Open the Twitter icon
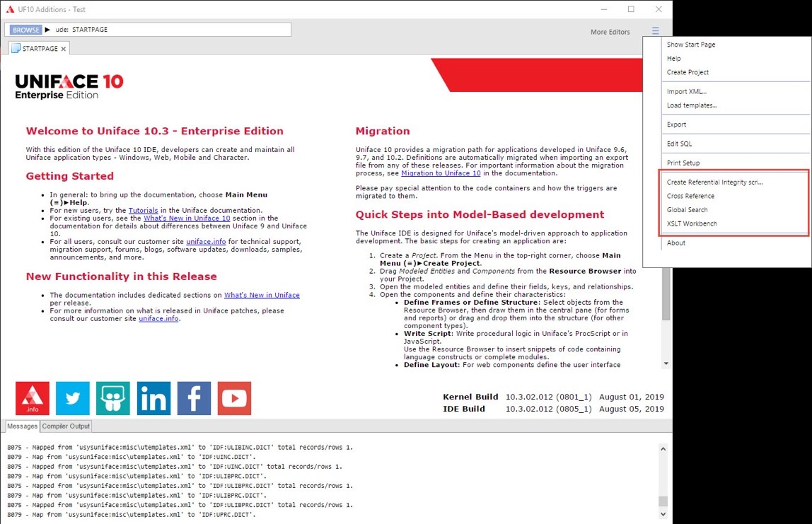Screen dimensions: 812x524 tap(72, 398)
